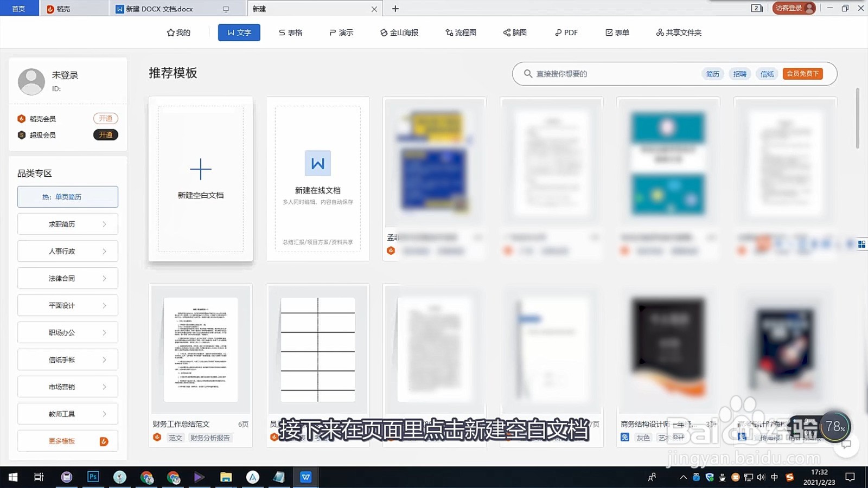Click the 会员免费下 orange button
The width and height of the screenshot is (868, 488).
pos(803,74)
